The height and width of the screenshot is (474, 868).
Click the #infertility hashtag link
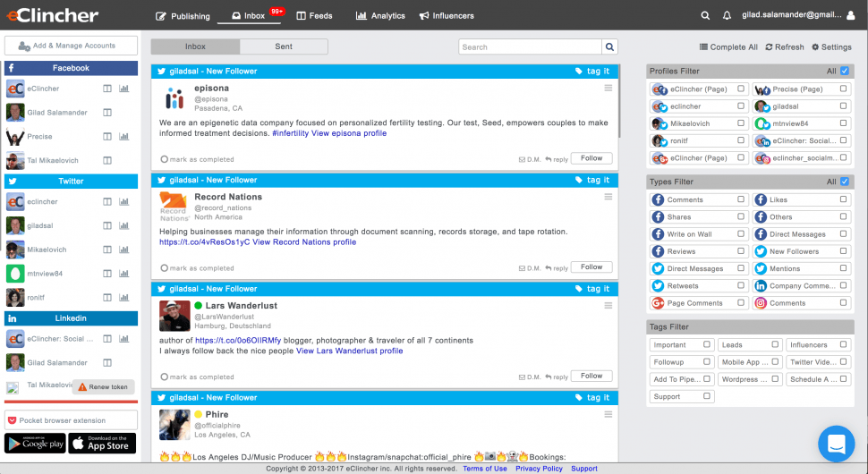291,133
